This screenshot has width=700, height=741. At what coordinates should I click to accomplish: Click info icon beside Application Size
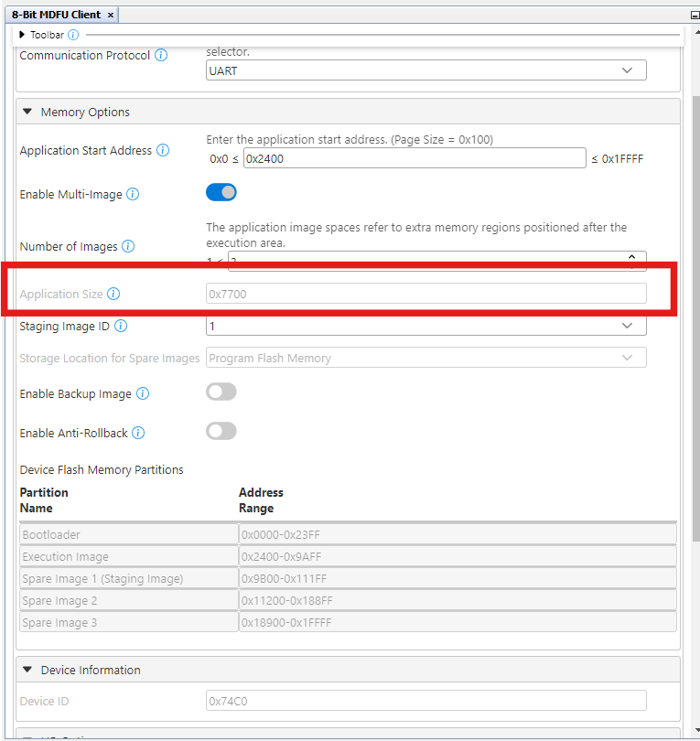click(113, 294)
